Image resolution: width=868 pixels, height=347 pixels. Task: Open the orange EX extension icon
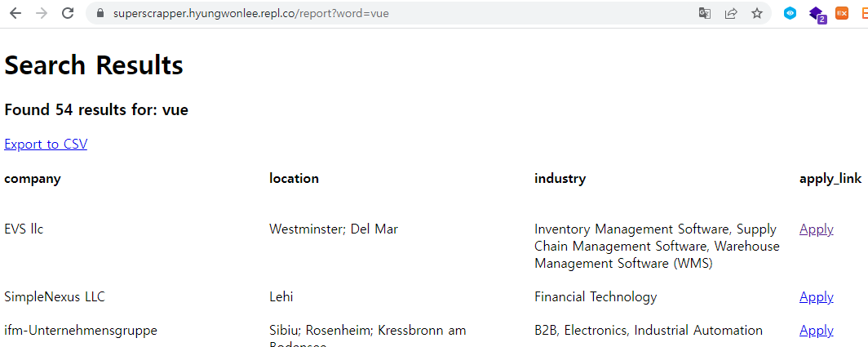click(842, 13)
